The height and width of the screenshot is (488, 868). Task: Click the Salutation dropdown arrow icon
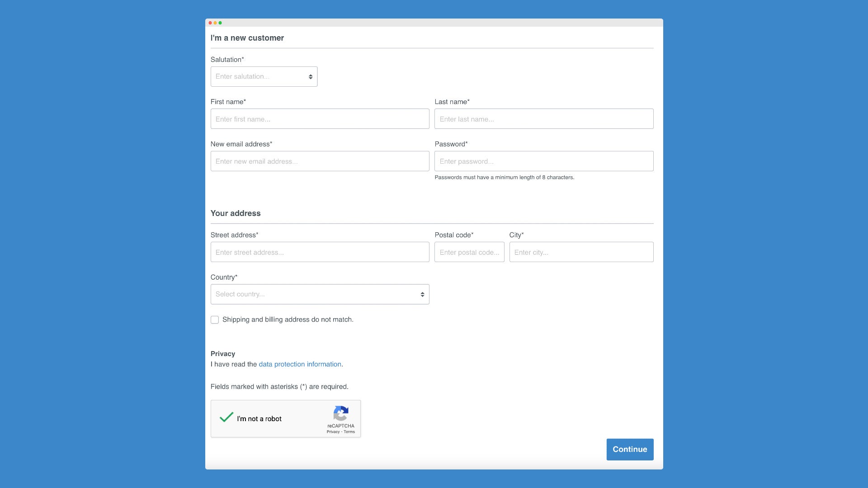coord(311,77)
